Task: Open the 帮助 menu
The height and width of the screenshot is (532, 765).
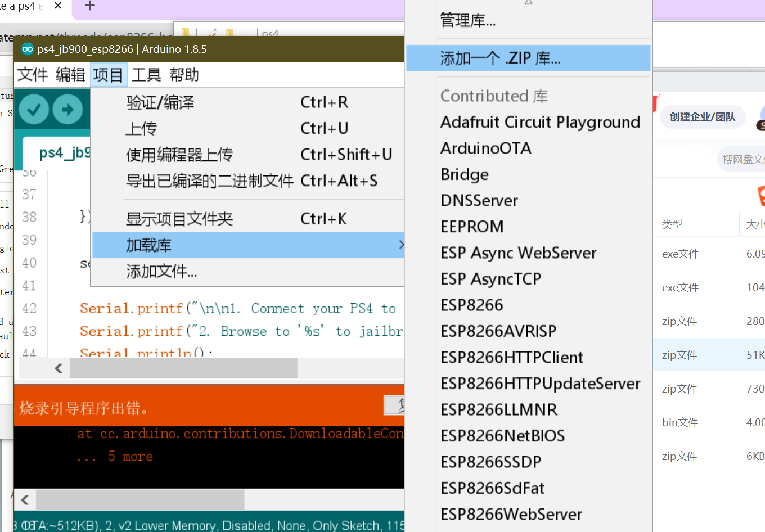Action: [184, 75]
